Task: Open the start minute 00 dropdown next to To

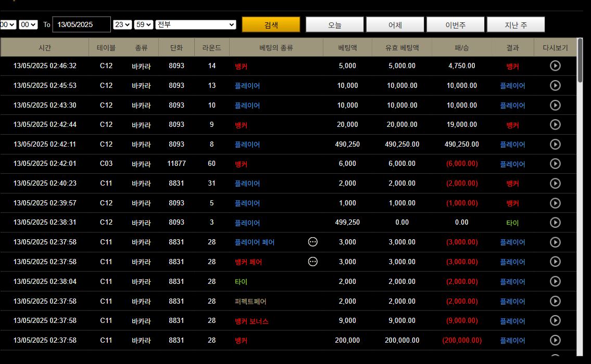Action: (28, 24)
